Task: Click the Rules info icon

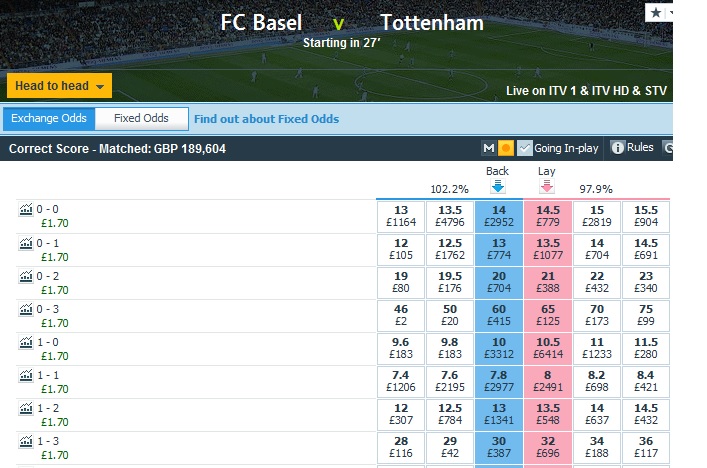Action: coord(617,147)
